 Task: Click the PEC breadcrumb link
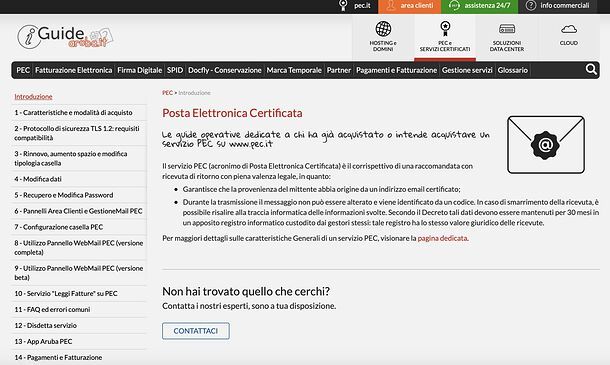tap(167, 93)
